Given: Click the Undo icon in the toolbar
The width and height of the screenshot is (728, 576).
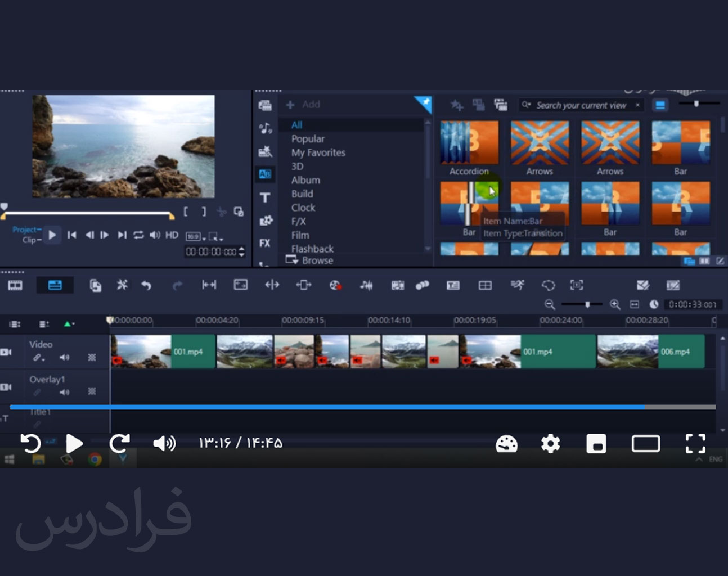Looking at the screenshot, I should pos(147,285).
